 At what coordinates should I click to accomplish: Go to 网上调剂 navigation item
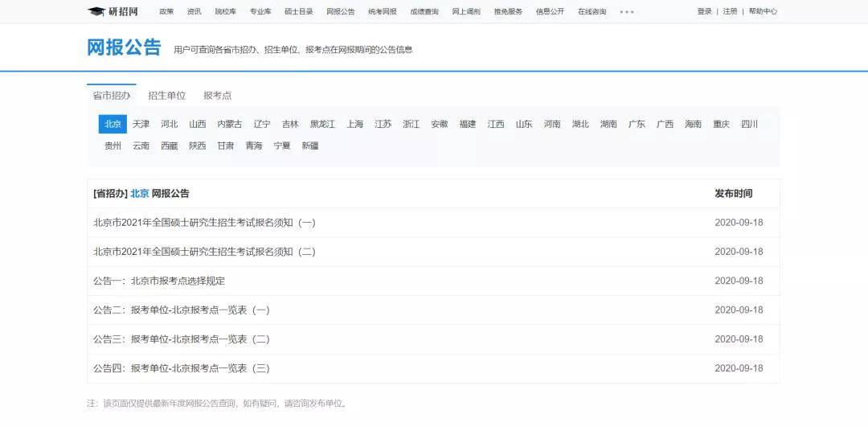click(x=466, y=11)
